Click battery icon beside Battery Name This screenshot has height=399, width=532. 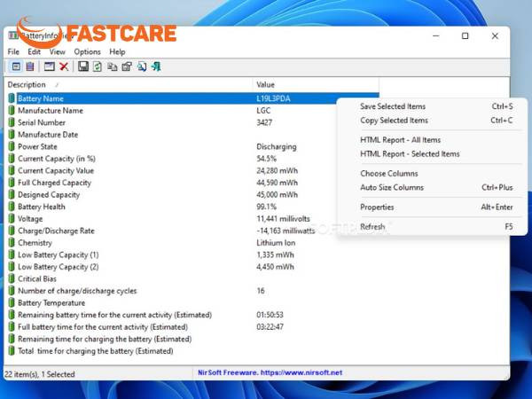pyautogui.click(x=12, y=98)
